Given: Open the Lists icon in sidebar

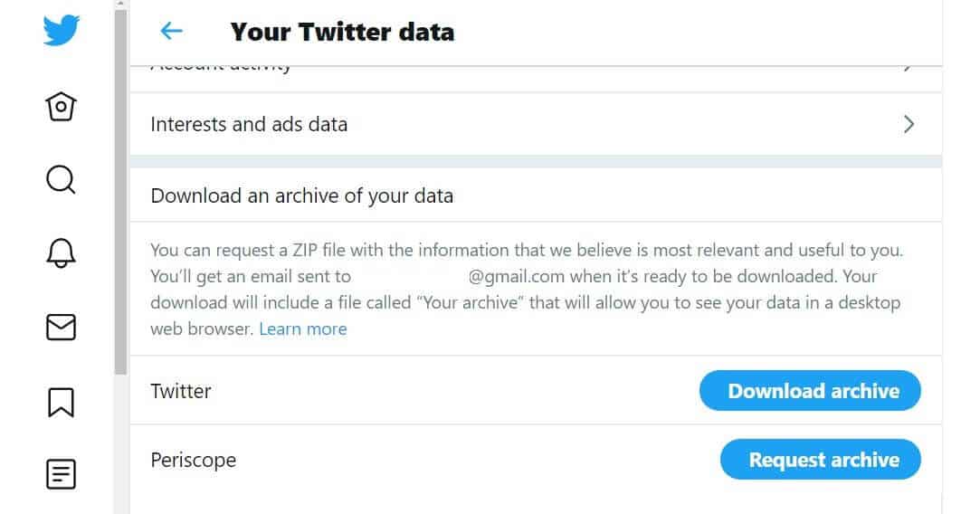Looking at the screenshot, I should [61, 474].
